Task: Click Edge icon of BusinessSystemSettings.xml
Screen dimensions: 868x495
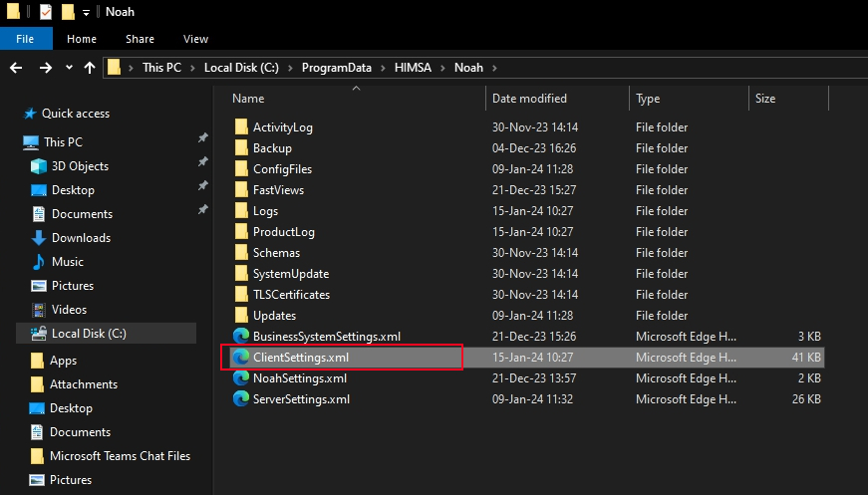Action: (x=241, y=337)
